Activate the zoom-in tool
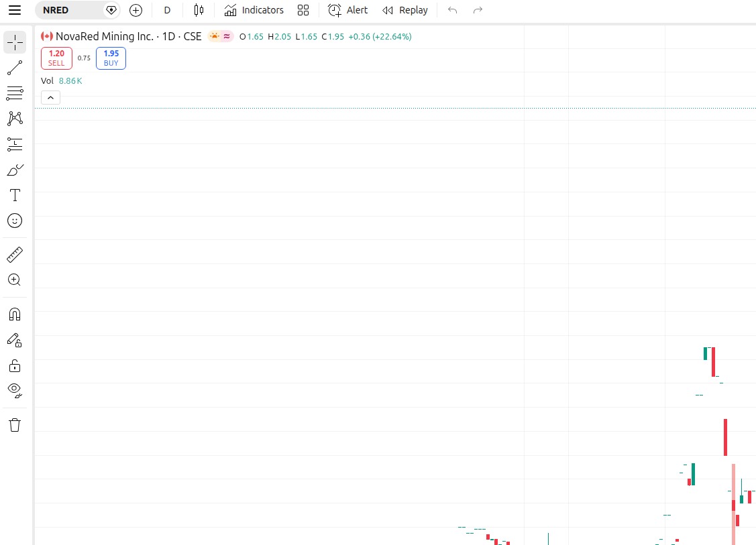Image resolution: width=756 pixels, height=545 pixels. [x=15, y=280]
